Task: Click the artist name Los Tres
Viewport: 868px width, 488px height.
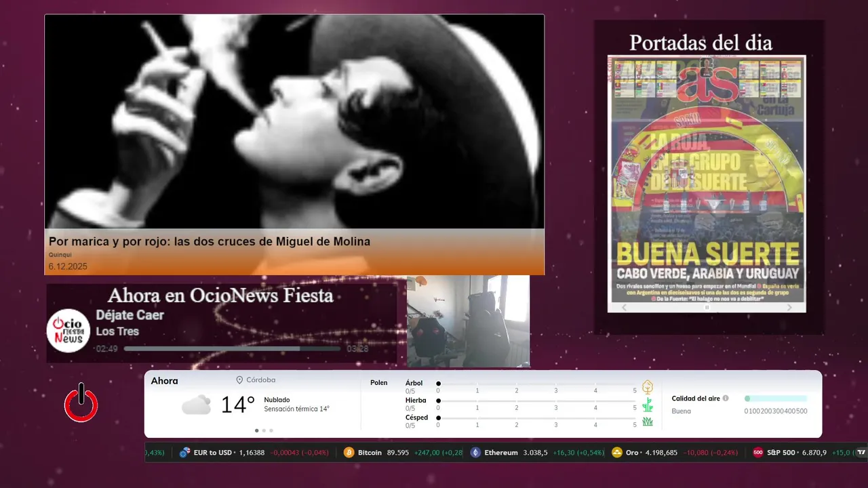Action: [x=117, y=331]
